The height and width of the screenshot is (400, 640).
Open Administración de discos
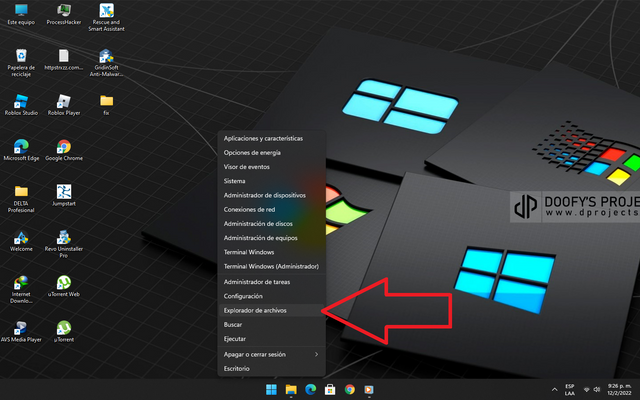271,224
